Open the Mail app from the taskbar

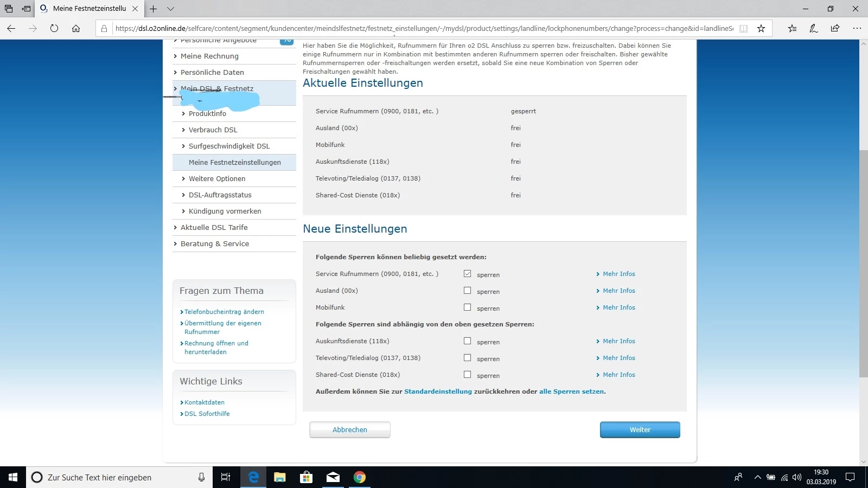(x=333, y=477)
